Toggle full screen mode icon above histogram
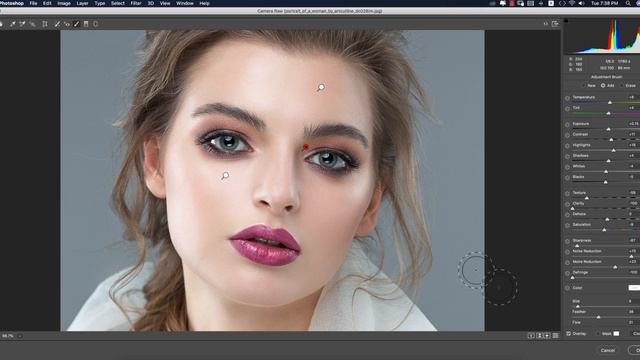 pyautogui.click(x=546, y=24)
